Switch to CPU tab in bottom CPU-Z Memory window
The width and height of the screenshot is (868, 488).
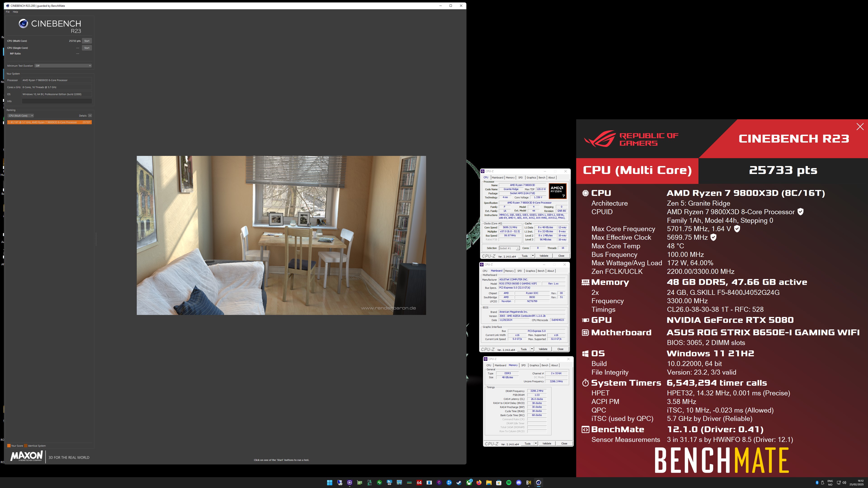(x=488, y=365)
